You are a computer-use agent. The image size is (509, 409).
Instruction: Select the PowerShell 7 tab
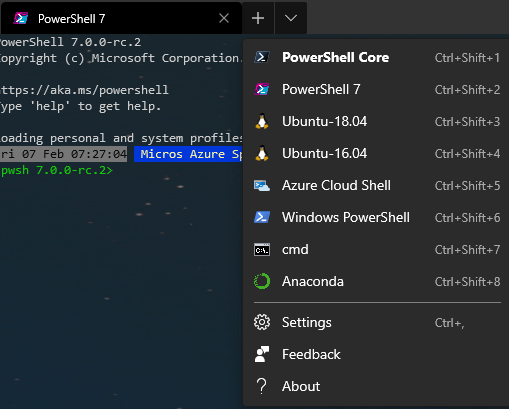tap(121, 18)
